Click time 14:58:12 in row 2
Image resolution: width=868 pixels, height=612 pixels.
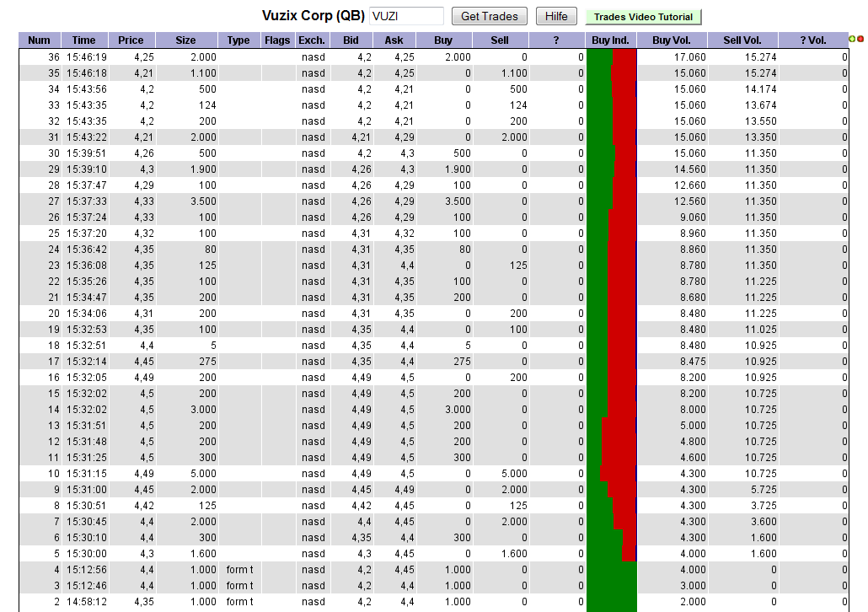[x=87, y=603]
